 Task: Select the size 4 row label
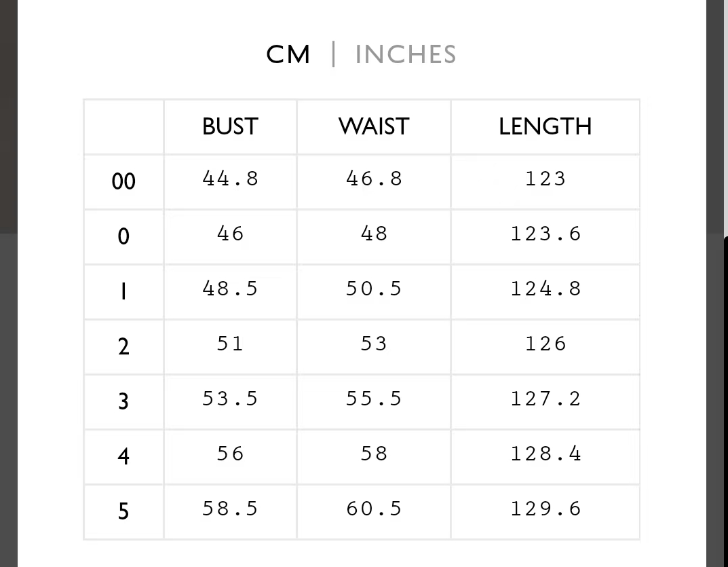click(123, 456)
